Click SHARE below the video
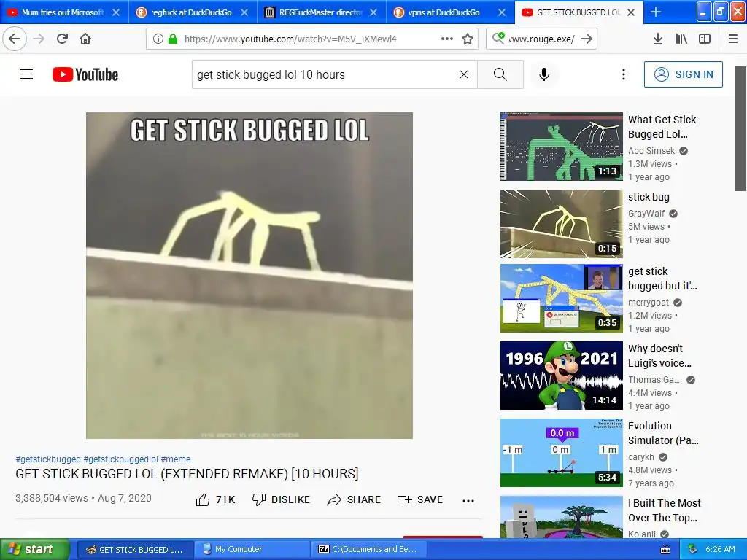This screenshot has height=560, width=747. pyautogui.click(x=354, y=499)
